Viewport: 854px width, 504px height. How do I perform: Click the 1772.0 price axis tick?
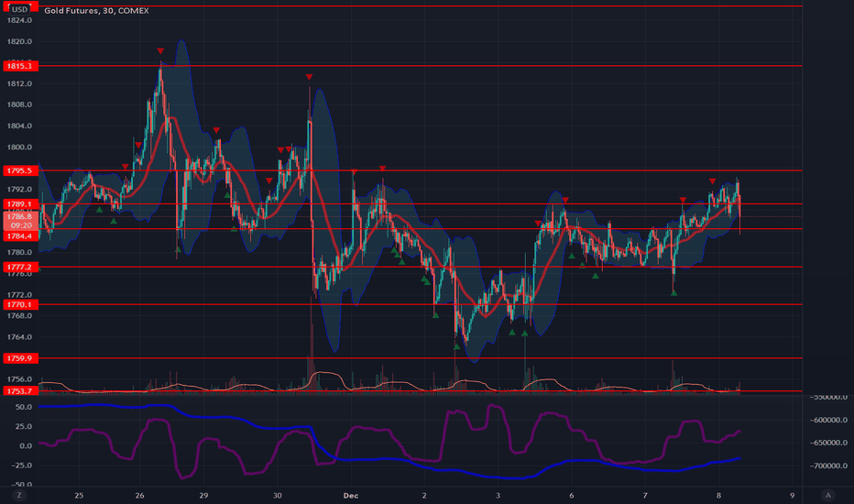tap(19, 295)
